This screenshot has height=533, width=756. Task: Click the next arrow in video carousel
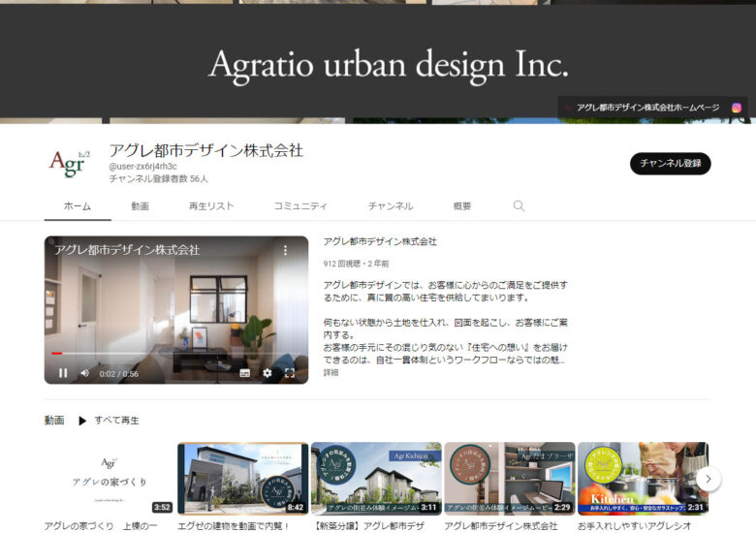tap(709, 479)
